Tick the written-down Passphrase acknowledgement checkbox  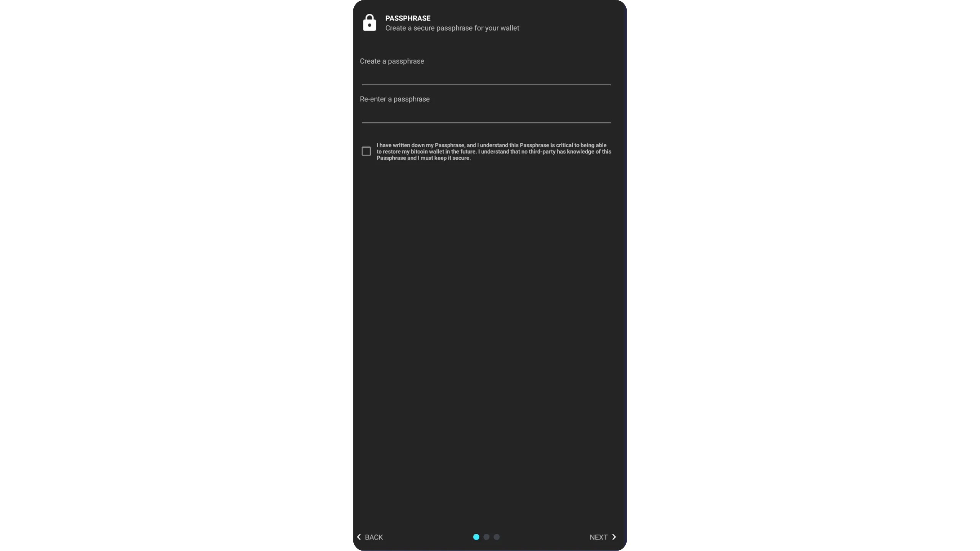366,151
